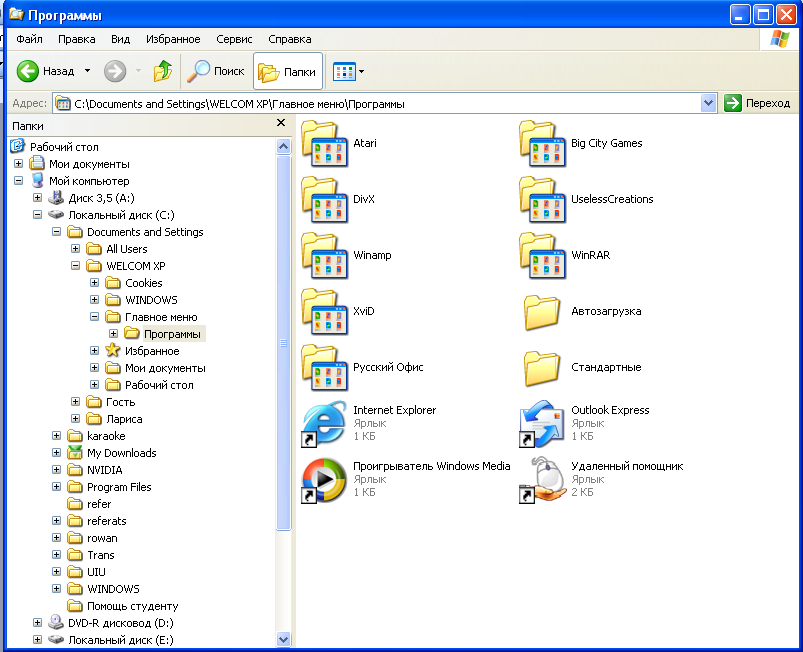The height and width of the screenshot is (652, 803).
Task: Select the Гость folder in tree
Action: [120, 402]
